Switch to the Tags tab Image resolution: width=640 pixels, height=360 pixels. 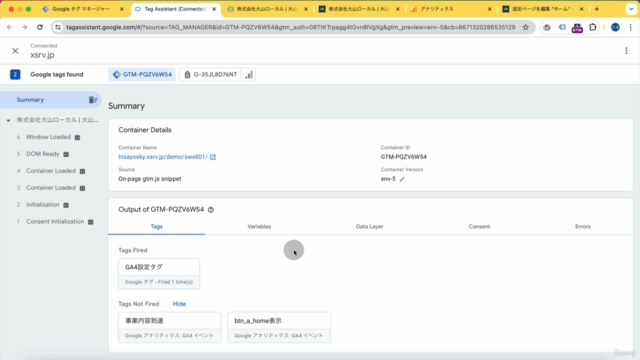click(x=157, y=227)
